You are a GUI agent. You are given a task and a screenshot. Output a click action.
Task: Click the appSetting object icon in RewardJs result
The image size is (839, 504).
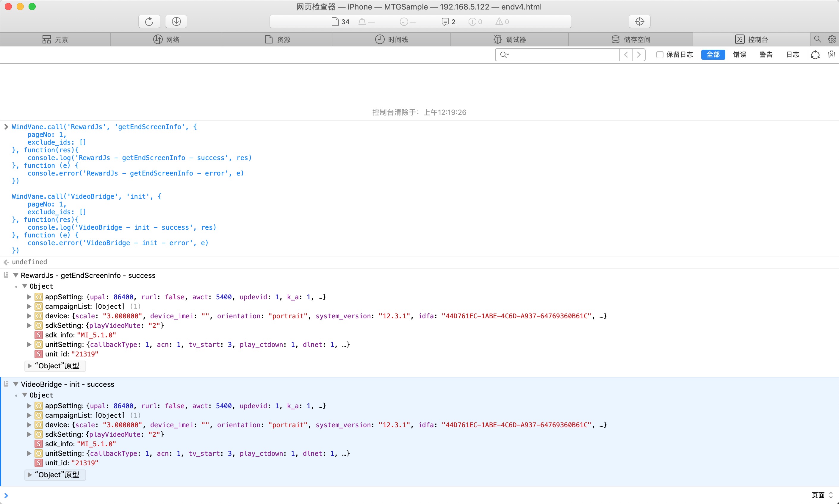[x=39, y=297]
